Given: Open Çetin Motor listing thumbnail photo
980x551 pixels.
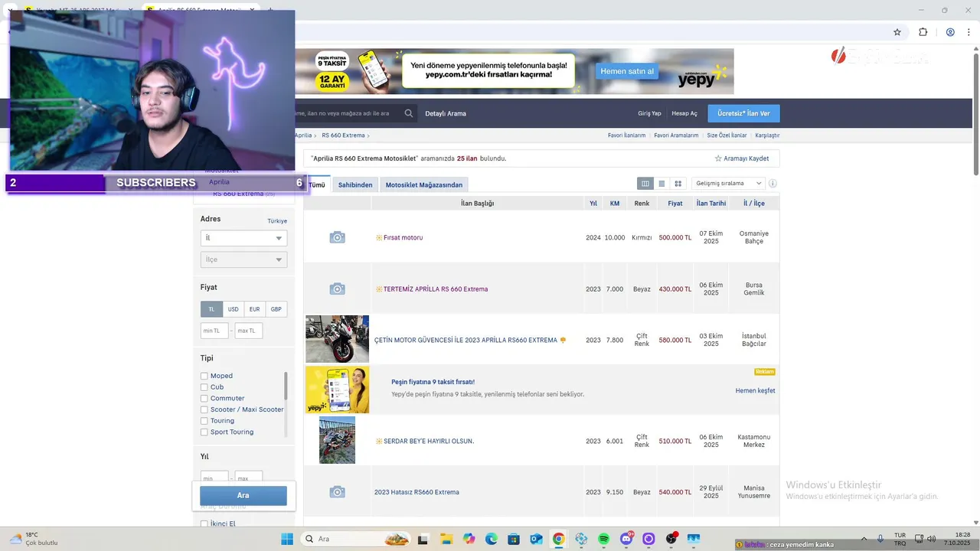Looking at the screenshot, I should tap(337, 339).
